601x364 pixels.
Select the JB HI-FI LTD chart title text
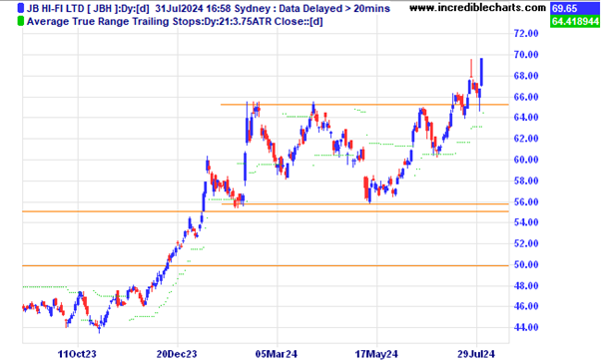[209, 8]
